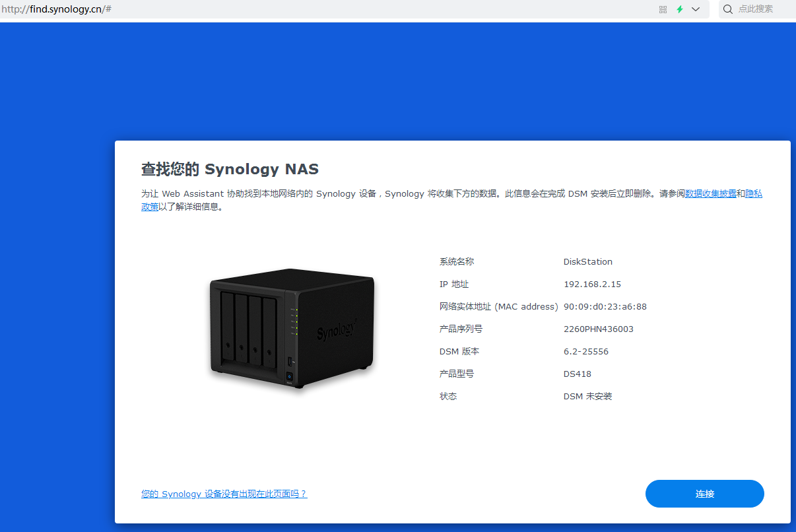796x532 pixels.
Task: Click the DS418 NAS device image
Action: tap(292, 328)
